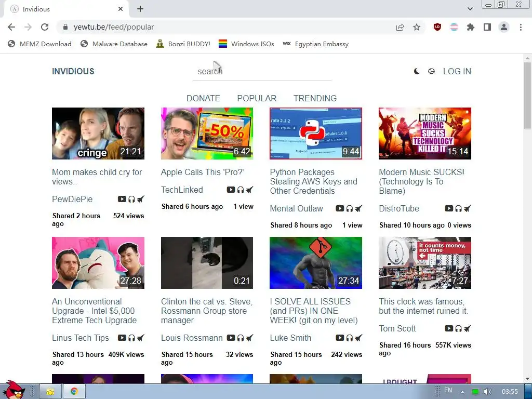The width and height of the screenshot is (532, 399).
Task: Open Egyptian Embassy bookmark
Action: coord(315,44)
